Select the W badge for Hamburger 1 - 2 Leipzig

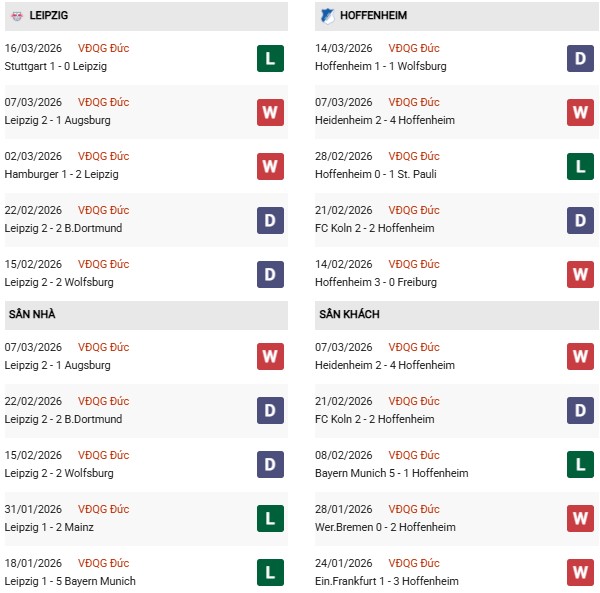pos(270,166)
